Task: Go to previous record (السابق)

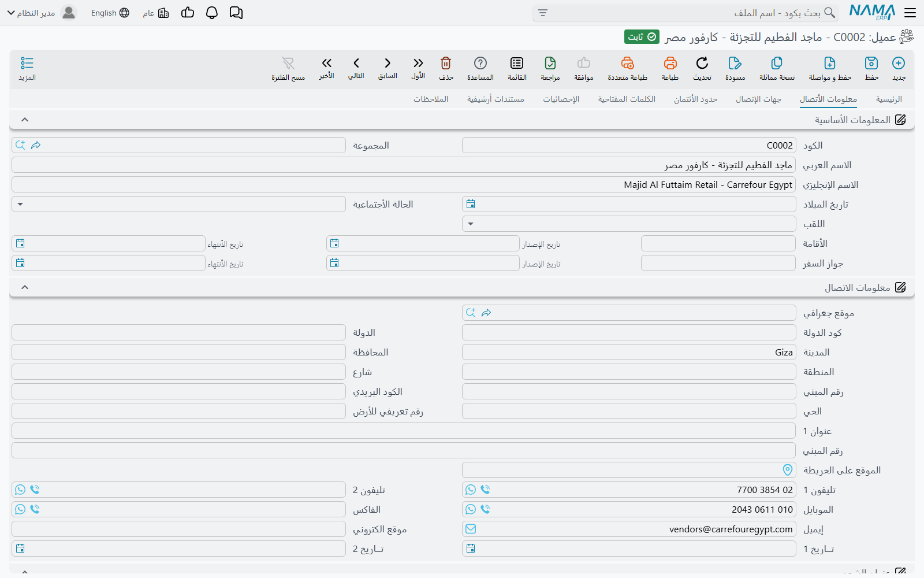Action: point(388,63)
